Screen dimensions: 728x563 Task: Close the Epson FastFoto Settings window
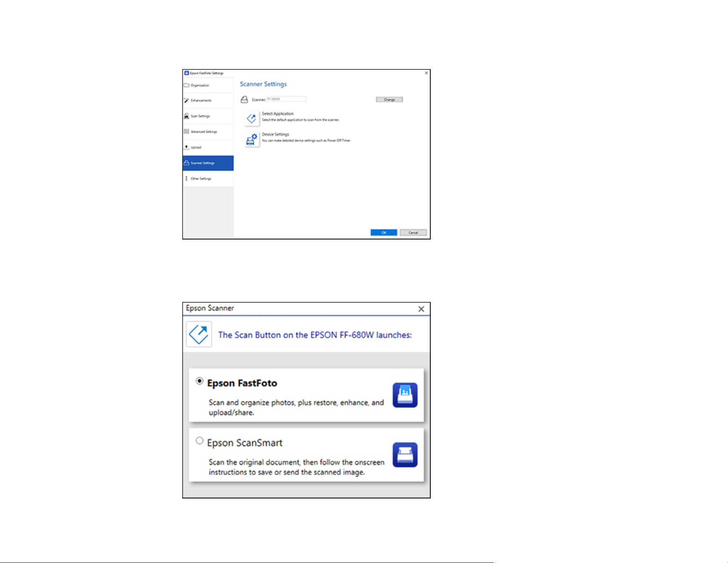coord(426,73)
